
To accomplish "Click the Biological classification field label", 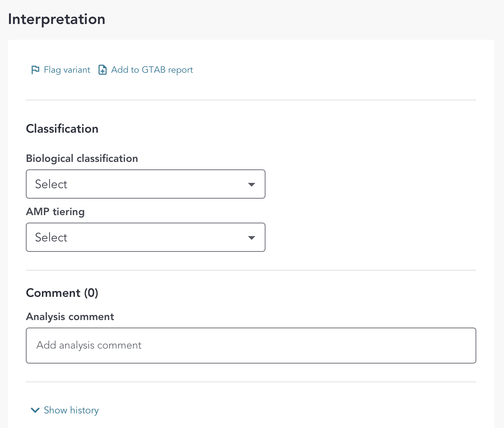I will (82, 159).
